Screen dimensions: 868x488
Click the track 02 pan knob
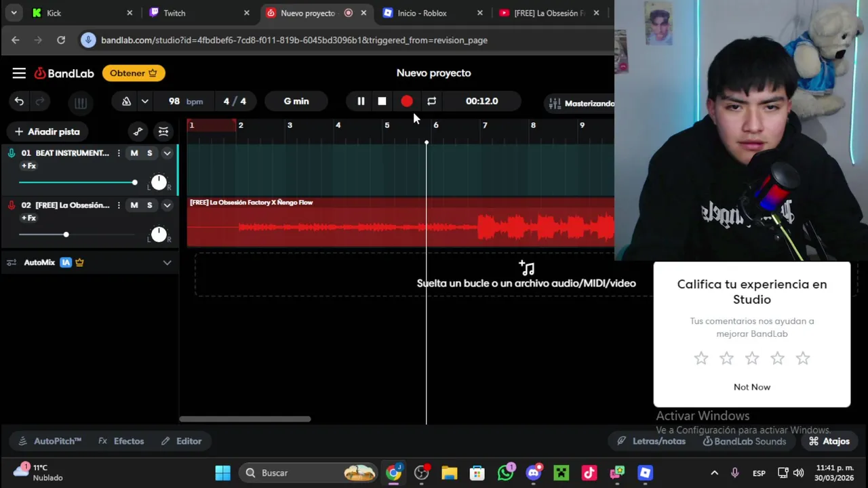[159, 235]
